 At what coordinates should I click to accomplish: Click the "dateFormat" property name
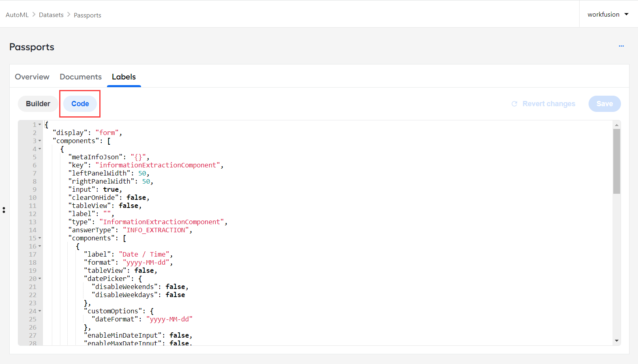click(x=115, y=319)
